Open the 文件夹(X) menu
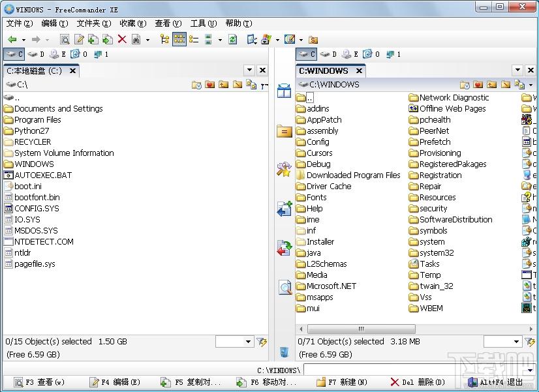The height and width of the screenshot is (392, 539). coord(94,23)
